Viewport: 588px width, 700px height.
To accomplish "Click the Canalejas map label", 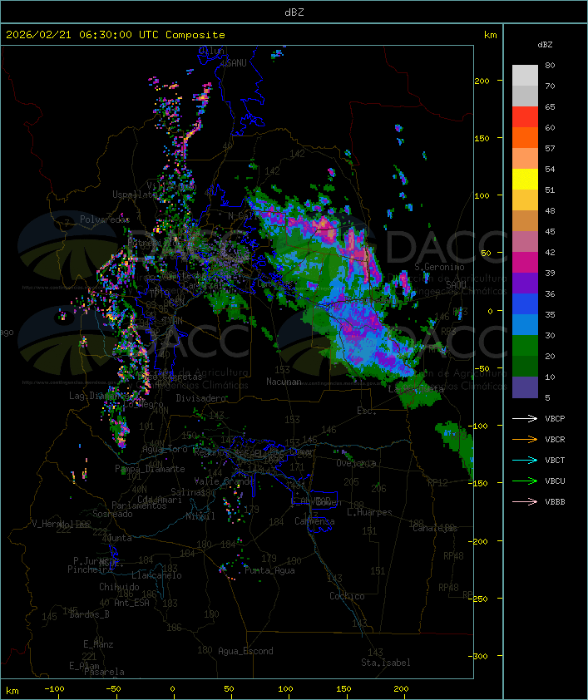I will (x=435, y=528).
